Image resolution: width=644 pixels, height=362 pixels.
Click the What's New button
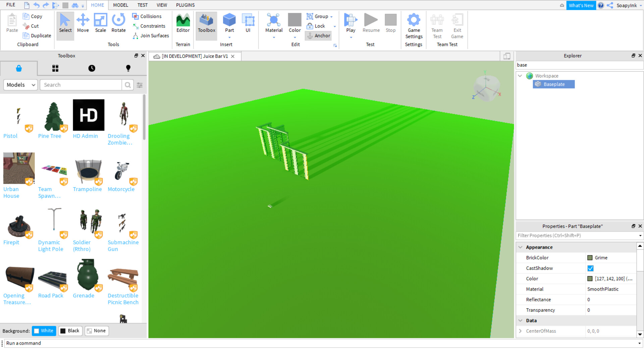pyautogui.click(x=581, y=5)
